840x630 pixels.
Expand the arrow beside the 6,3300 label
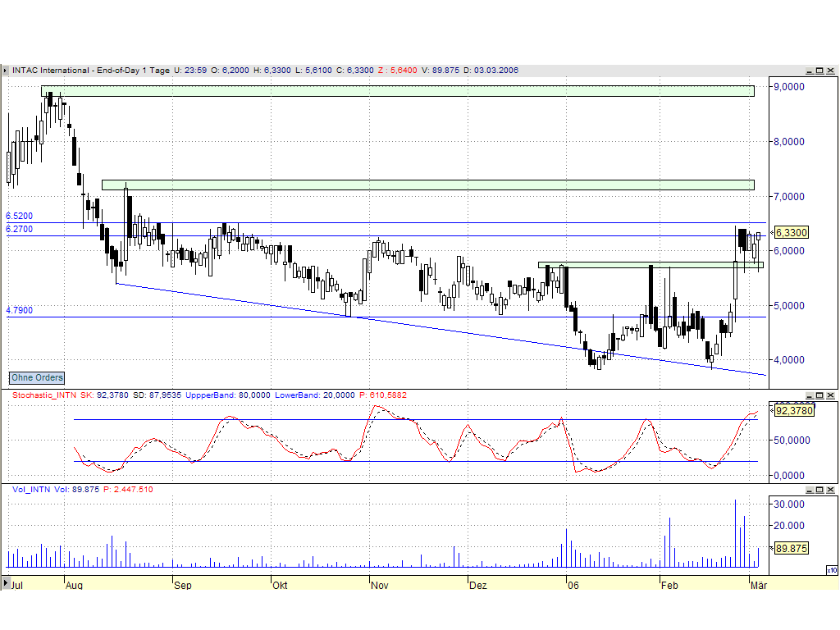[x=772, y=232]
